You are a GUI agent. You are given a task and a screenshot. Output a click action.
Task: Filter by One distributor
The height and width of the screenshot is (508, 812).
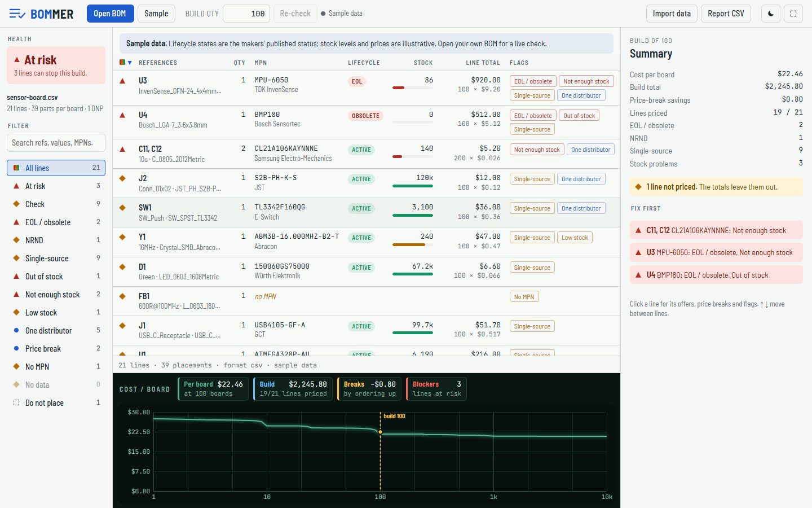[x=56, y=330]
